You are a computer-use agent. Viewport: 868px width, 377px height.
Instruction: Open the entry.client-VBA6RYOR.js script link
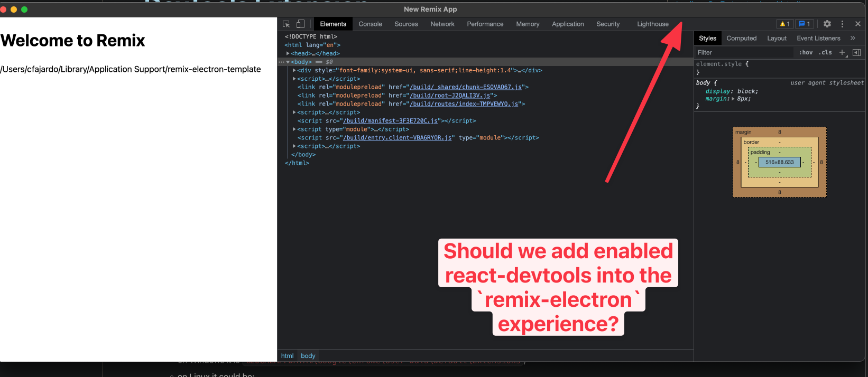(x=398, y=138)
